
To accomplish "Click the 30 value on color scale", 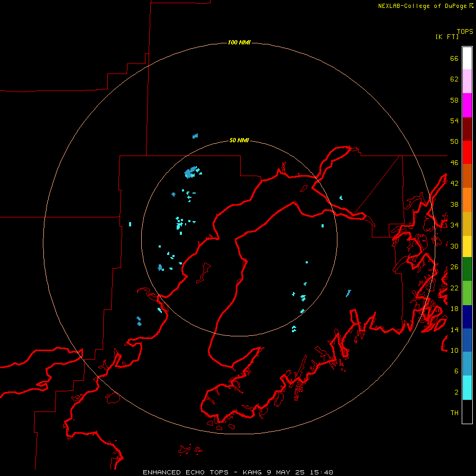I will (454, 246).
